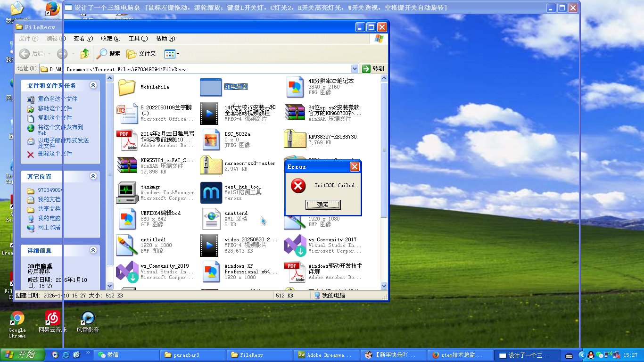The height and width of the screenshot is (362, 644).
Task: Expand the address bar dropdown arrow
Action: pos(355,69)
